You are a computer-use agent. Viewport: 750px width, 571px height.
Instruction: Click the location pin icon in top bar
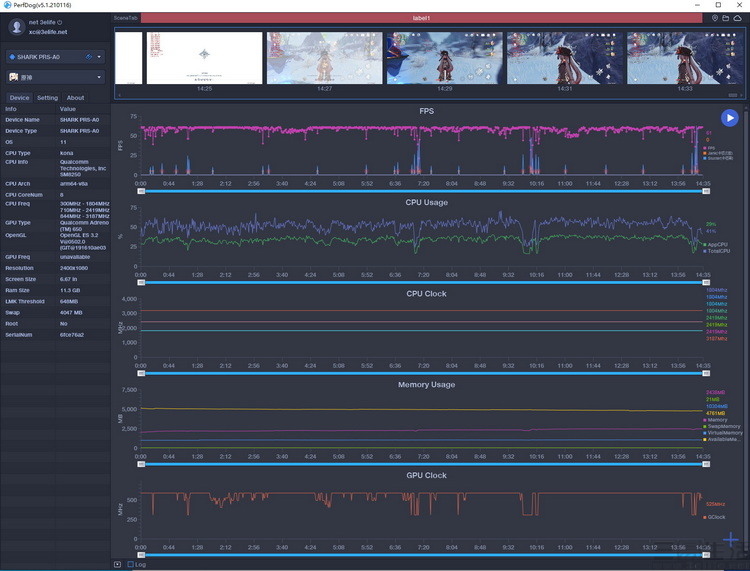(x=715, y=18)
